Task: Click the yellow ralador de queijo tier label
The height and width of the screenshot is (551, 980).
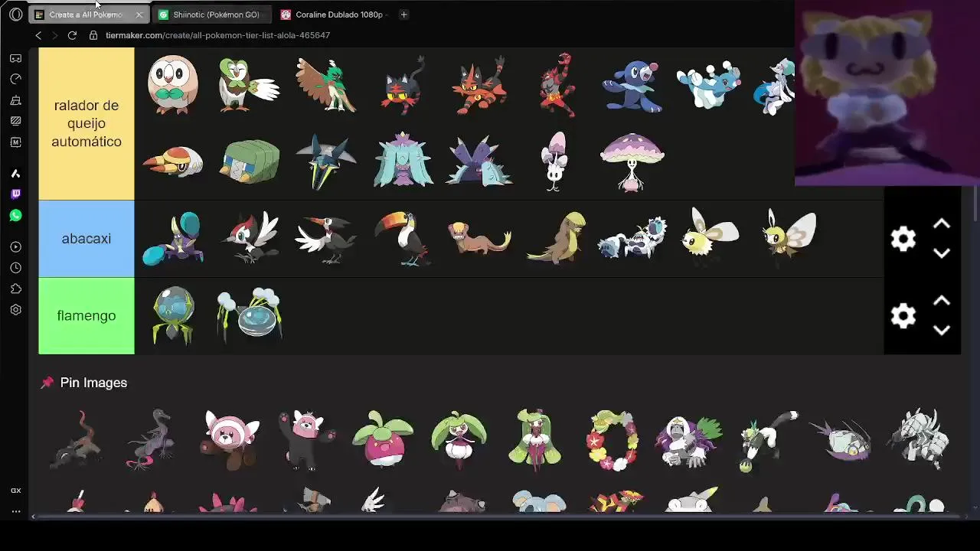Action: (87, 123)
